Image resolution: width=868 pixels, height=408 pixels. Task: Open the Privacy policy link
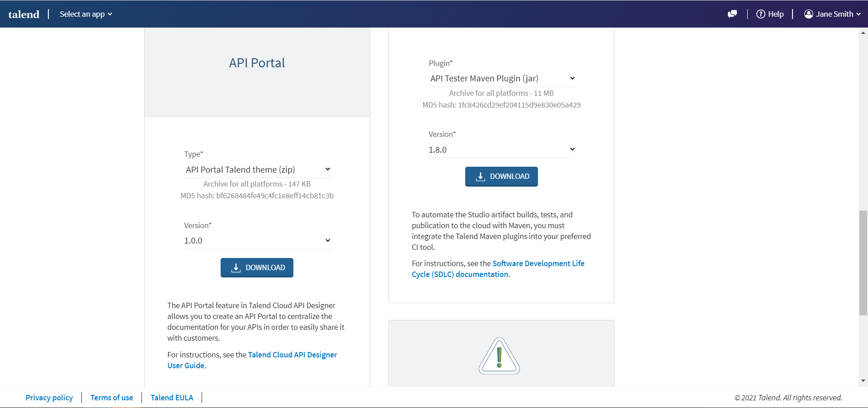coord(49,398)
